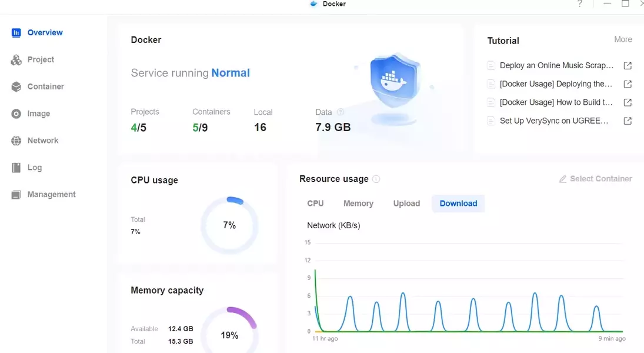
Task: Click the Normal service status text
Action: pos(231,73)
